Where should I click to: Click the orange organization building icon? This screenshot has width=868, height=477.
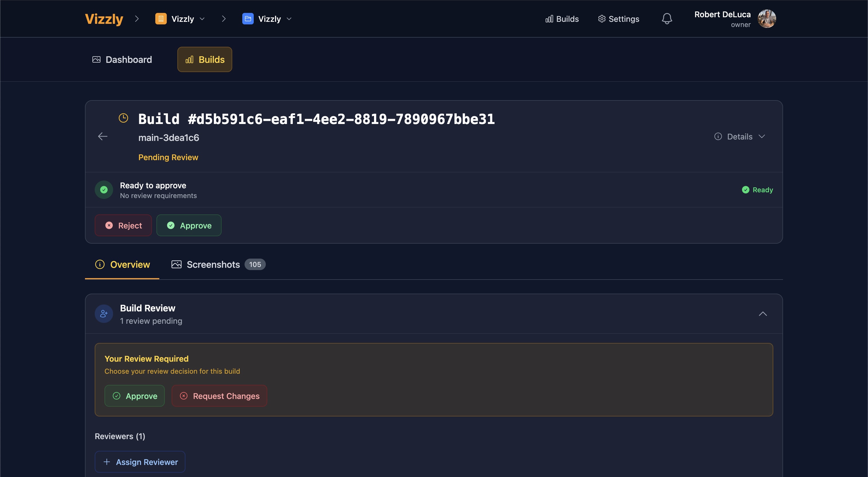(x=161, y=19)
